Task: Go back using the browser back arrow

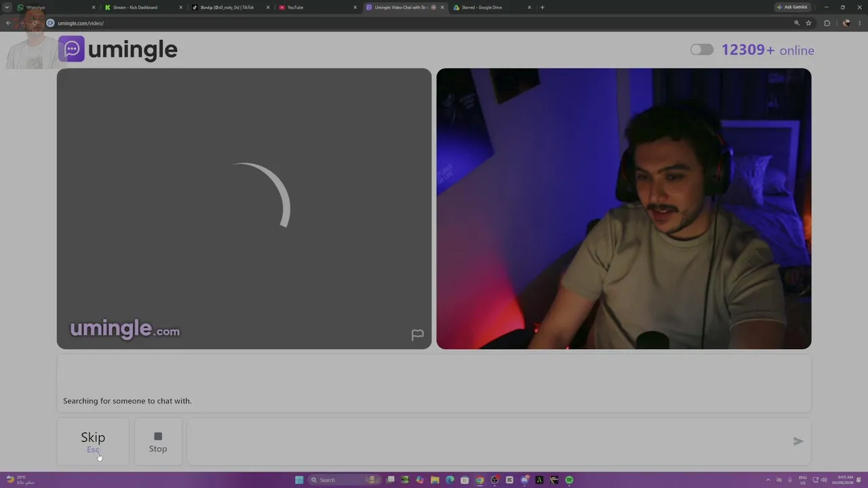Action: tap(8, 23)
